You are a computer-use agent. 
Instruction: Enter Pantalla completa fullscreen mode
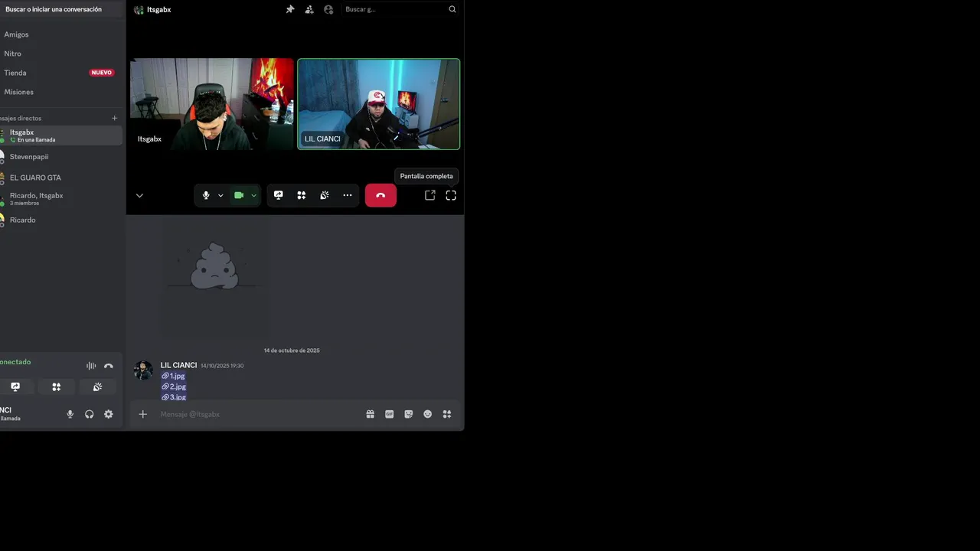(x=451, y=195)
